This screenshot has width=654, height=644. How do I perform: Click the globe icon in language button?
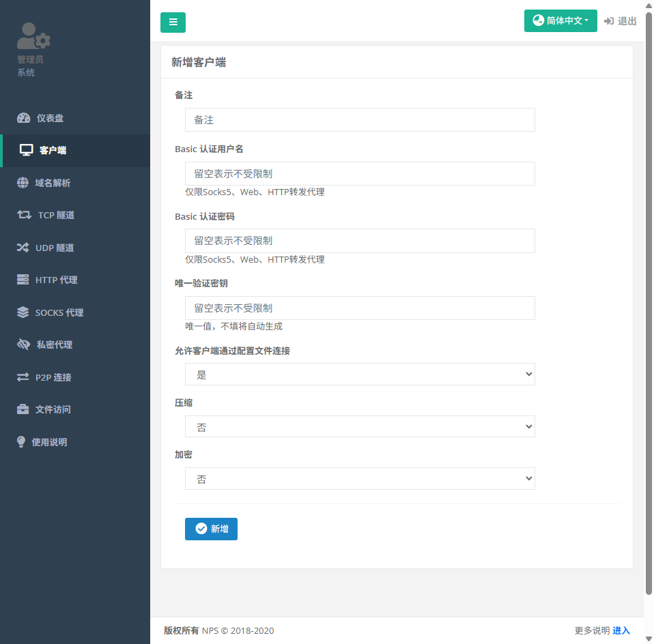pos(539,20)
